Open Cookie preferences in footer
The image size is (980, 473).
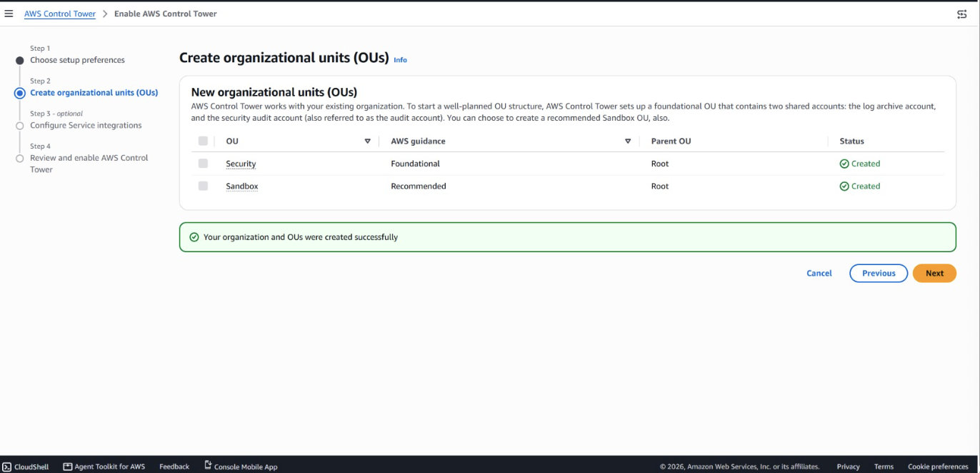(x=938, y=467)
